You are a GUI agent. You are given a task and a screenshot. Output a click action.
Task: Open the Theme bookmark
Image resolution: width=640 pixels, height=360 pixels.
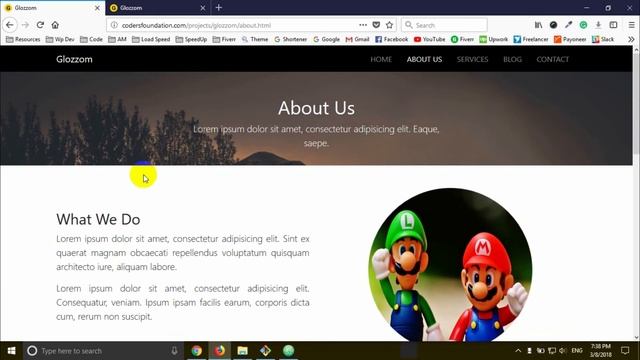(x=255, y=39)
